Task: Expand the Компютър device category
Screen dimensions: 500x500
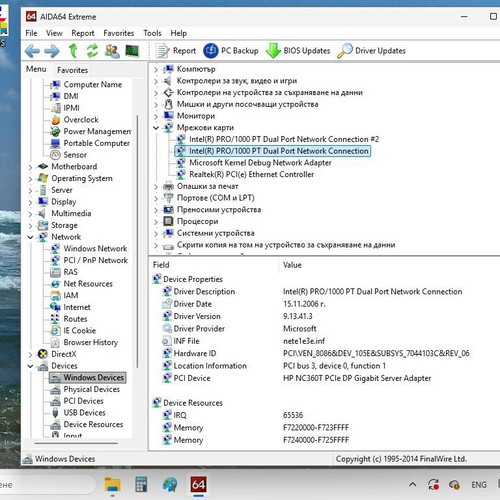Action: click(x=156, y=69)
